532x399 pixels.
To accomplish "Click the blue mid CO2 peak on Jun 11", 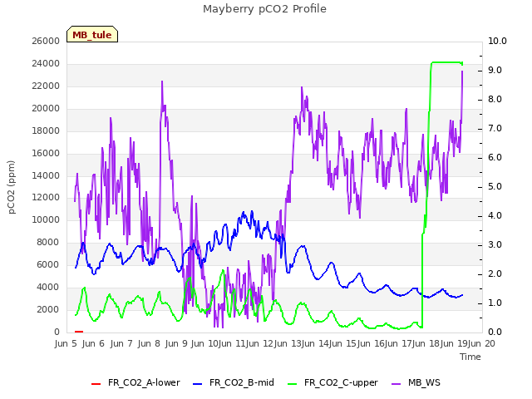I will click(x=252, y=213).
